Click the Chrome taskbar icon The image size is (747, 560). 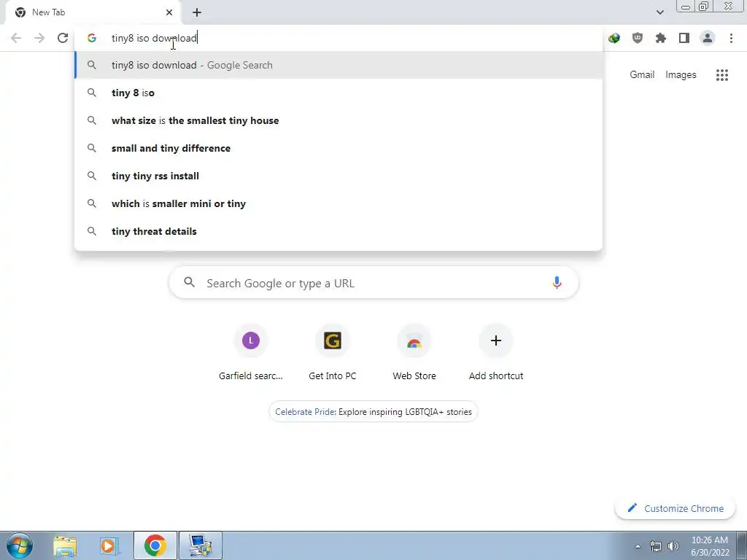pyautogui.click(x=155, y=545)
